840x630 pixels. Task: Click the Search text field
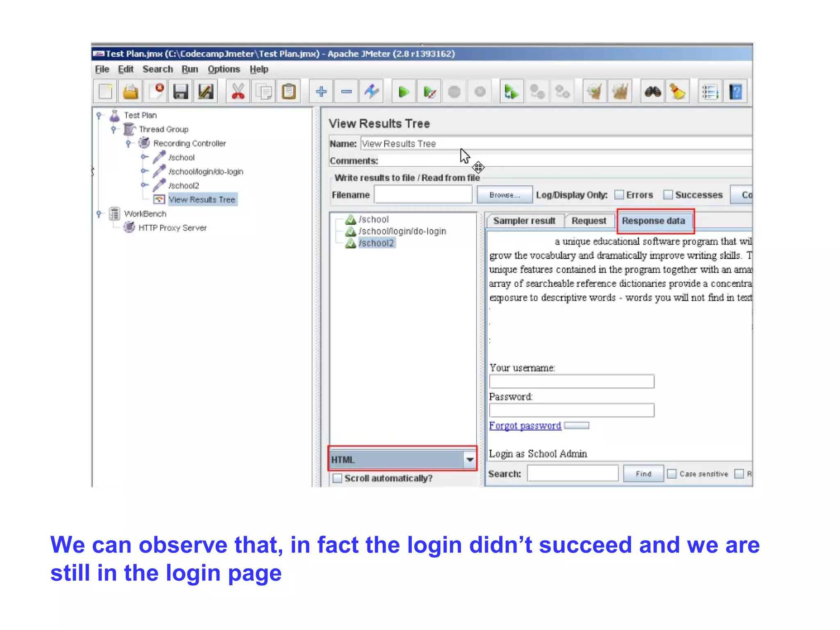[573, 473]
